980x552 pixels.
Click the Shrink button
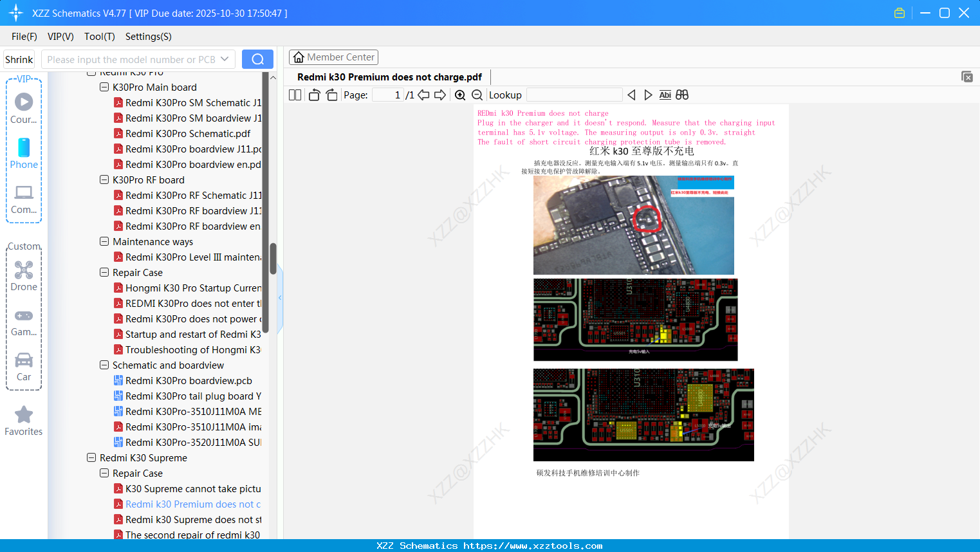click(19, 59)
